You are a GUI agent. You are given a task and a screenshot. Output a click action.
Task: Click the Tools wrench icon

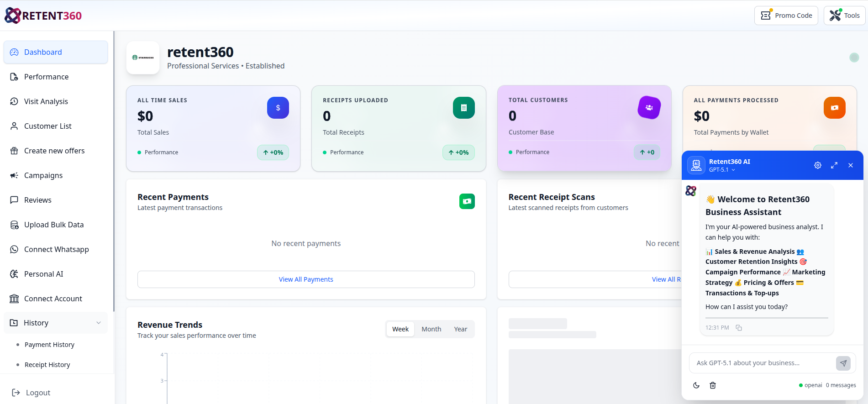(835, 16)
